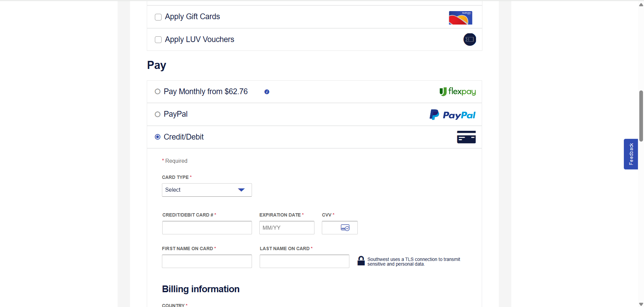Click the Credit/Debit card number field
Viewport: 644px width, 307px height.
(207, 228)
